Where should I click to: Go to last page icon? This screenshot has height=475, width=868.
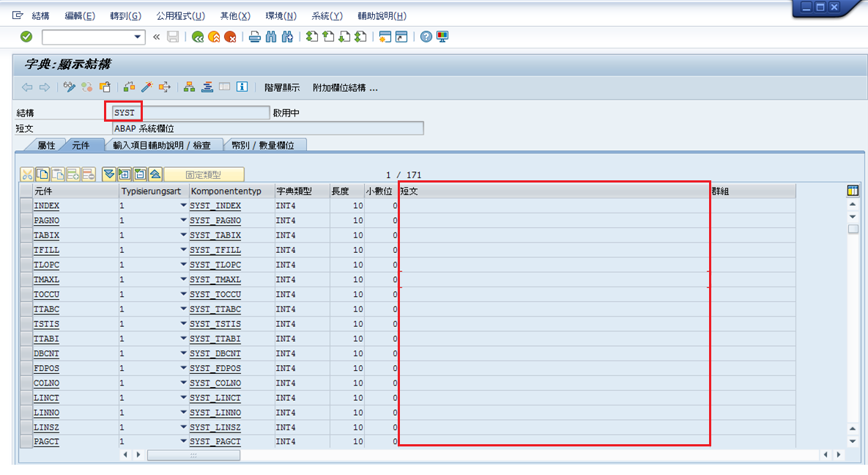(x=361, y=37)
